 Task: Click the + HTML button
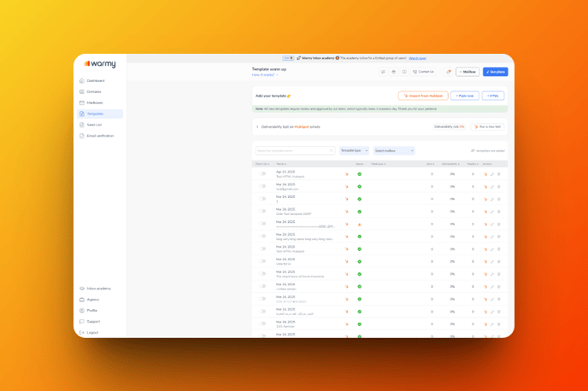[x=493, y=96]
